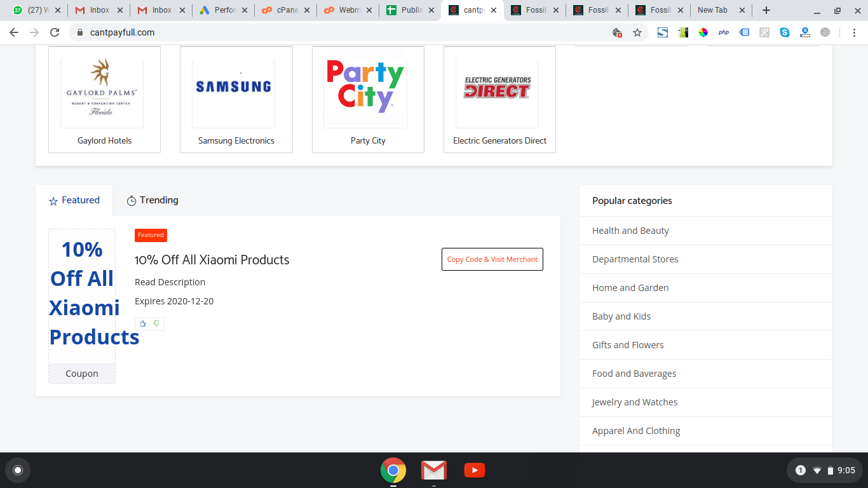The width and height of the screenshot is (868, 488).
Task: Open the green and black extension icon
Action: pos(683,32)
